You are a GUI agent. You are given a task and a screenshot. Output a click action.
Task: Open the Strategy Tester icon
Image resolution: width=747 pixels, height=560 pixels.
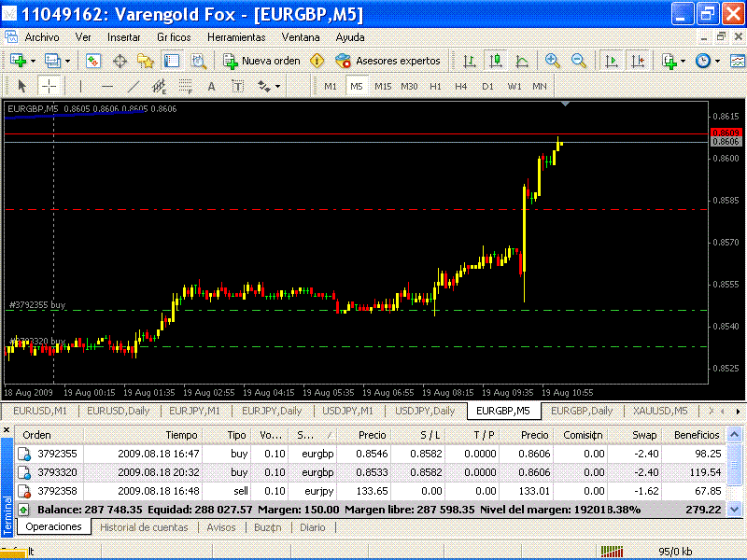[x=198, y=61]
